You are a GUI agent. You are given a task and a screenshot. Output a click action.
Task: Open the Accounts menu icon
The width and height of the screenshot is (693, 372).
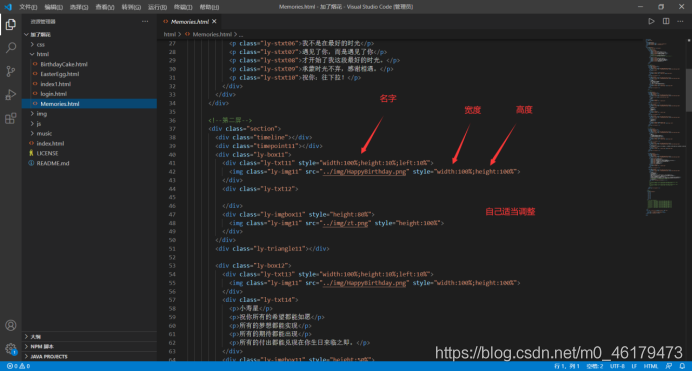tap(11, 326)
